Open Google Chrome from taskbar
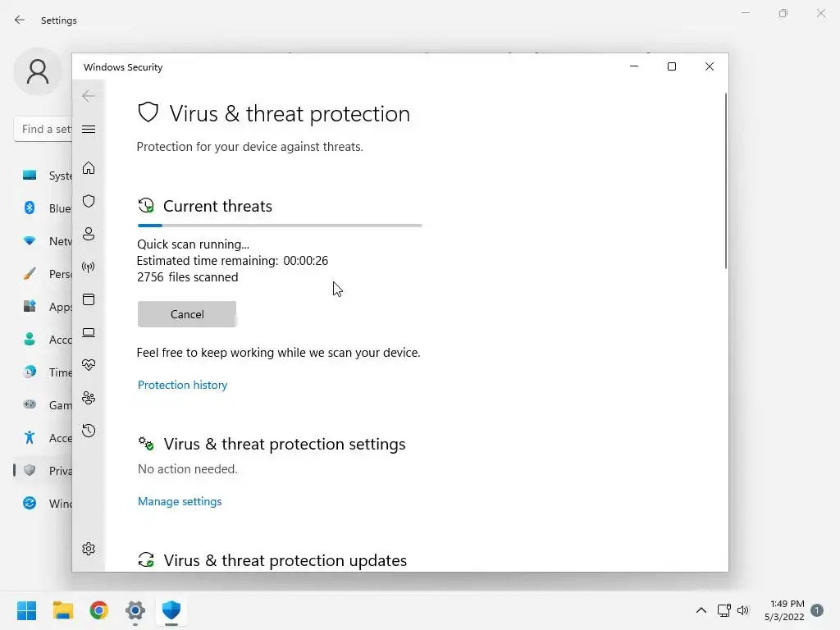Image resolution: width=840 pixels, height=630 pixels. point(98,610)
